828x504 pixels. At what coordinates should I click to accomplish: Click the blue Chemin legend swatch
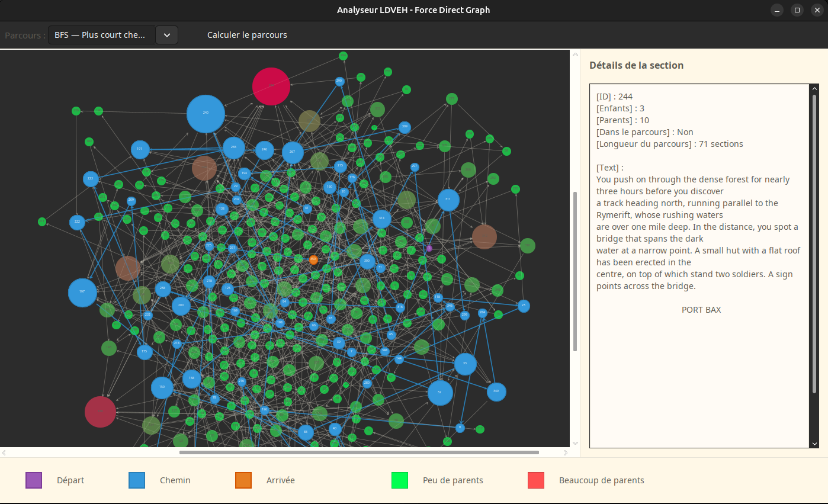(x=136, y=480)
